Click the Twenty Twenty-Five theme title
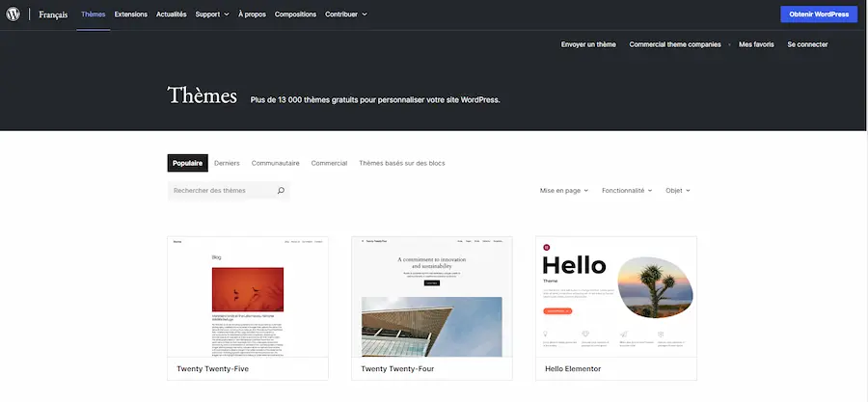 212,369
